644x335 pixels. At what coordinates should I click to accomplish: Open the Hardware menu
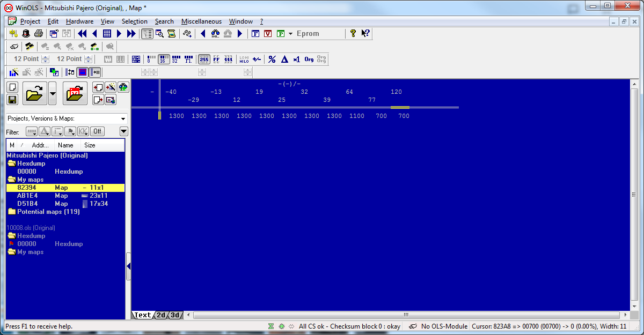point(79,21)
